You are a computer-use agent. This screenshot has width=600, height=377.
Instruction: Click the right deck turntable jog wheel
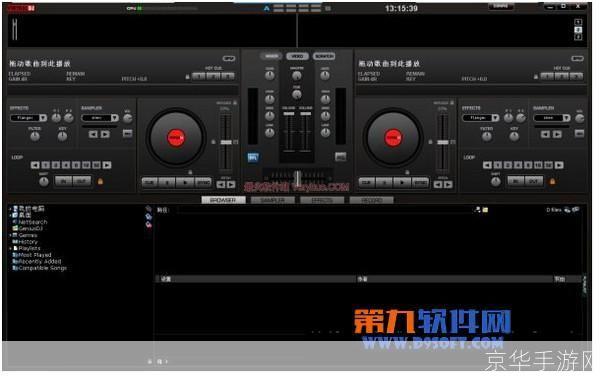(393, 138)
